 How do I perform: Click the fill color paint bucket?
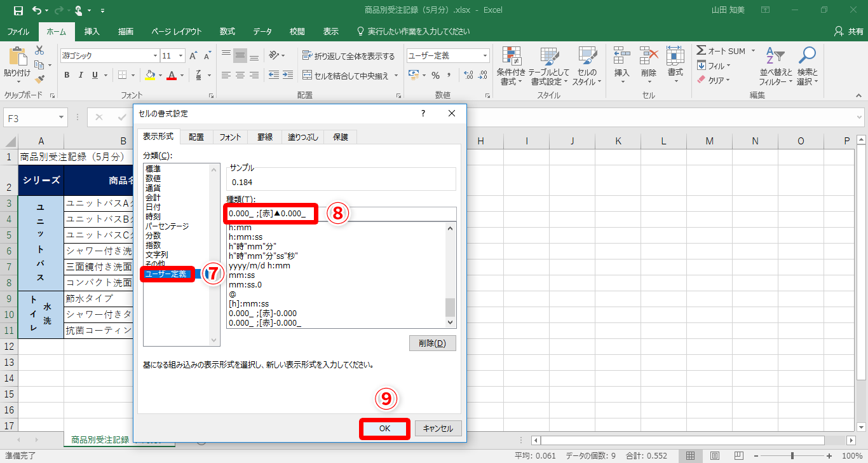(x=149, y=75)
